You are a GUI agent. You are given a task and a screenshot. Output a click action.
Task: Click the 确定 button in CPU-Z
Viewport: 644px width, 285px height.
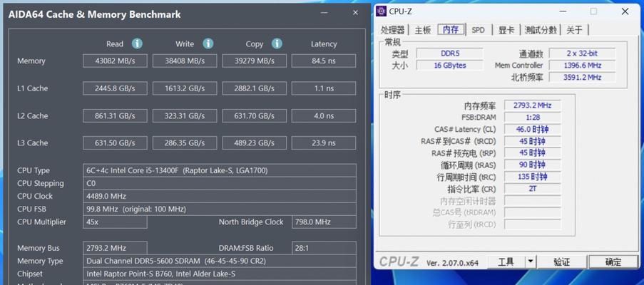coord(613,262)
